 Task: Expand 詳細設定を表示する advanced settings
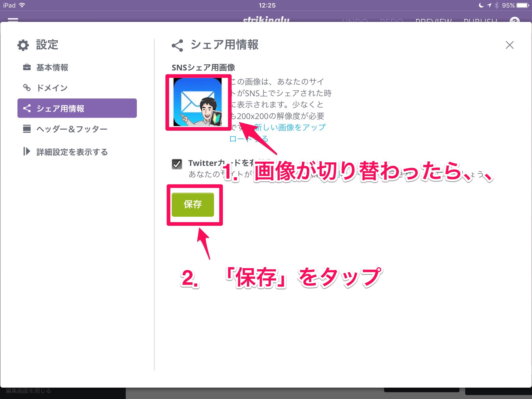[72, 152]
